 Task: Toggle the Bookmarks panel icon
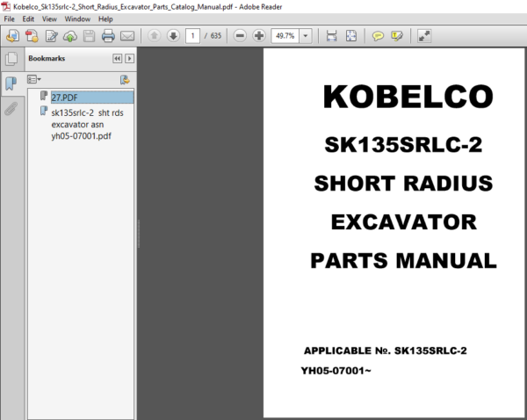(x=11, y=83)
